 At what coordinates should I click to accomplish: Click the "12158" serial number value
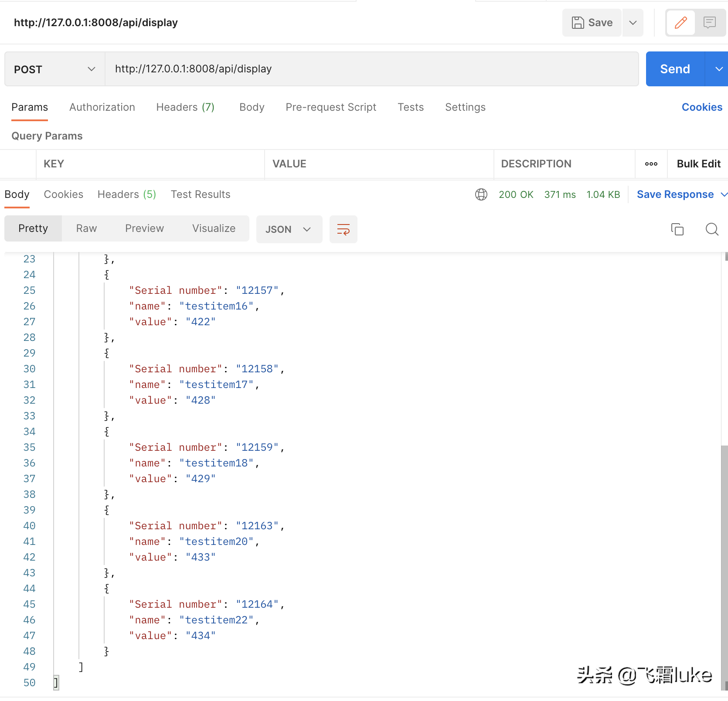[x=257, y=369]
